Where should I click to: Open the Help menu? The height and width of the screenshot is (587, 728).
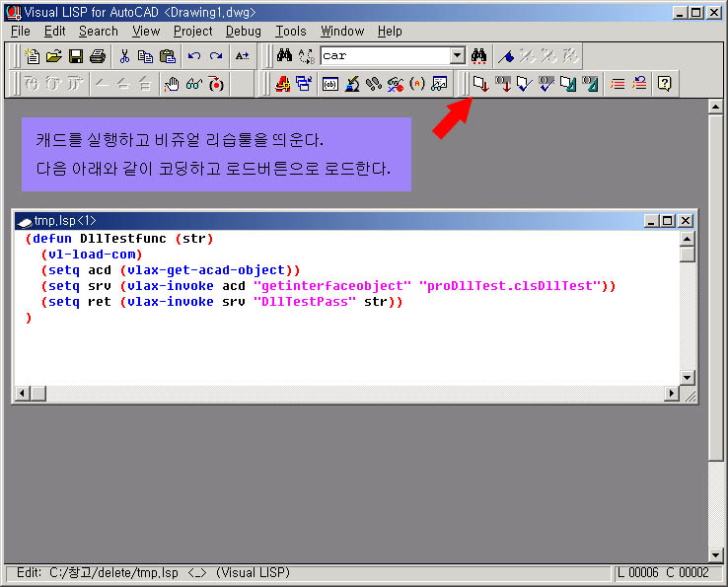(390, 32)
